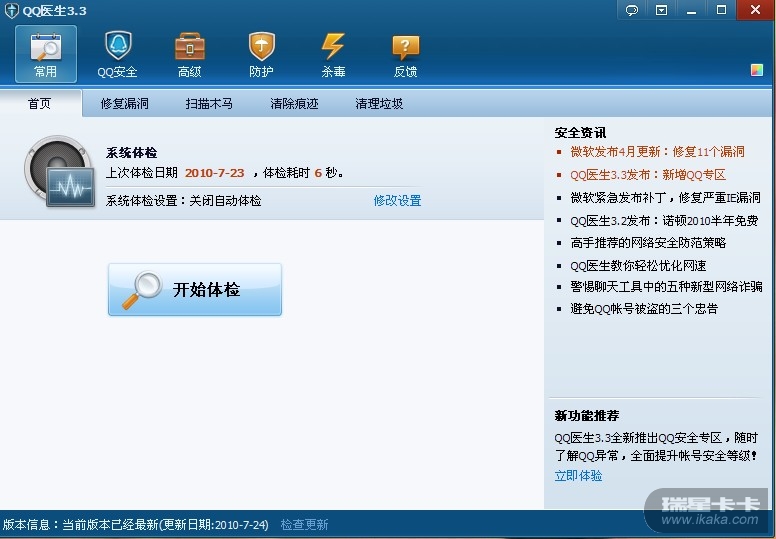Click the 修改设置 link

(x=397, y=200)
